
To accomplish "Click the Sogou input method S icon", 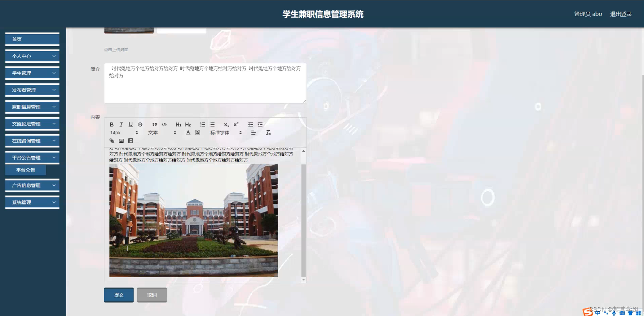I will coord(588,312).
